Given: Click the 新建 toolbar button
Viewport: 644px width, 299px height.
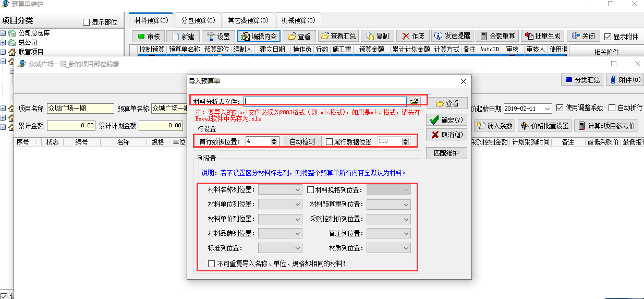Looking at the screenshot, I should click(183, 36).
